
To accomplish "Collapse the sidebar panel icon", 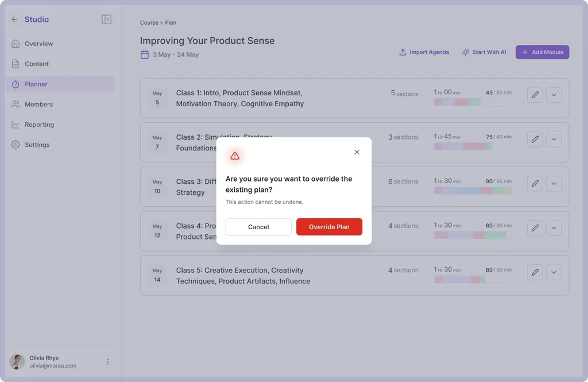I will point(106,20).
